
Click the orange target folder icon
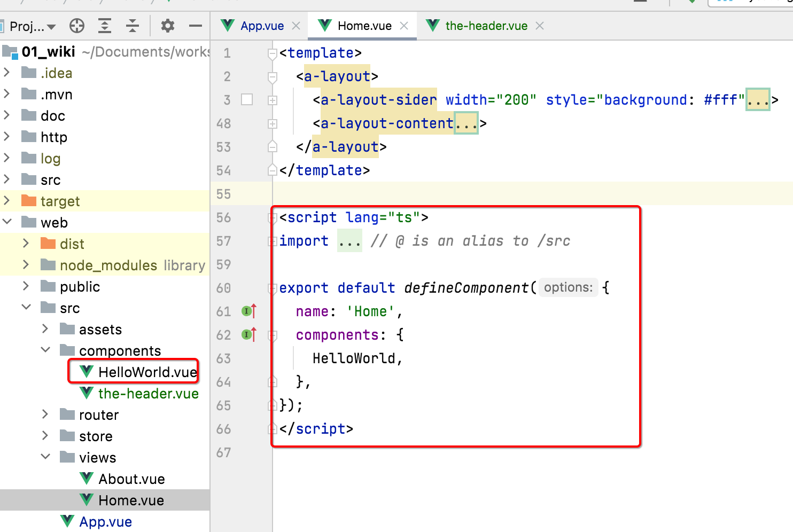pyautogui.click(x=28, y=200)
